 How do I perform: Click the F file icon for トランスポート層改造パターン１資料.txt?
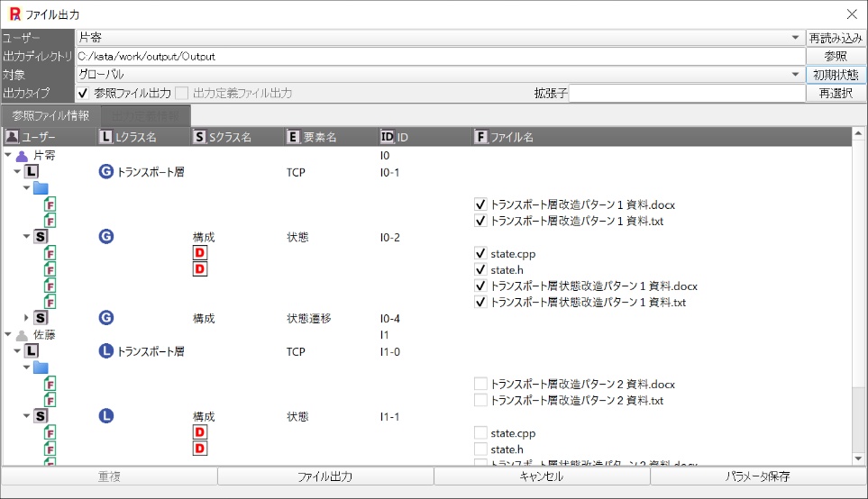click(50, 221)
